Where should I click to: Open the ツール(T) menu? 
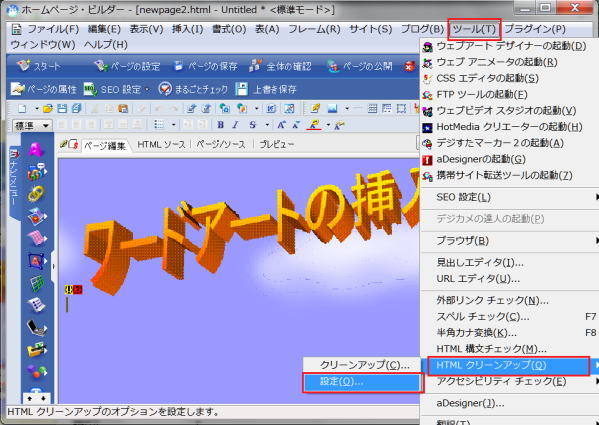[x=474, y=29]
